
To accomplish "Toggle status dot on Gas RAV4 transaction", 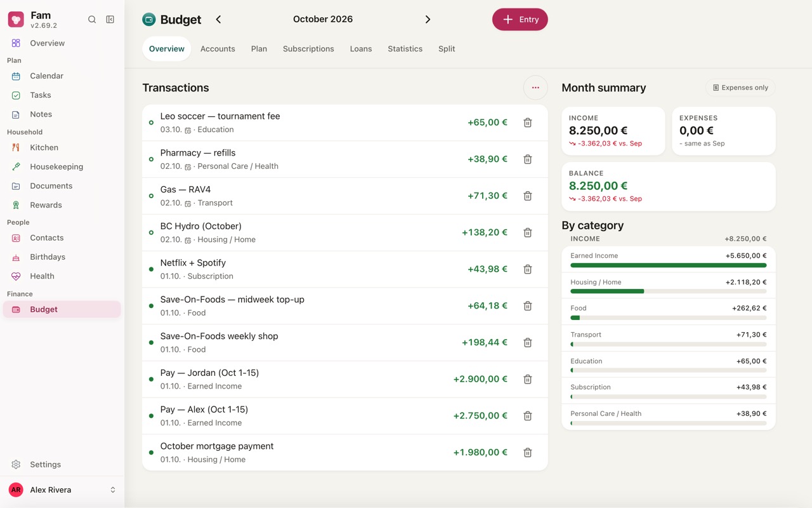I will [x=151, y=196].
